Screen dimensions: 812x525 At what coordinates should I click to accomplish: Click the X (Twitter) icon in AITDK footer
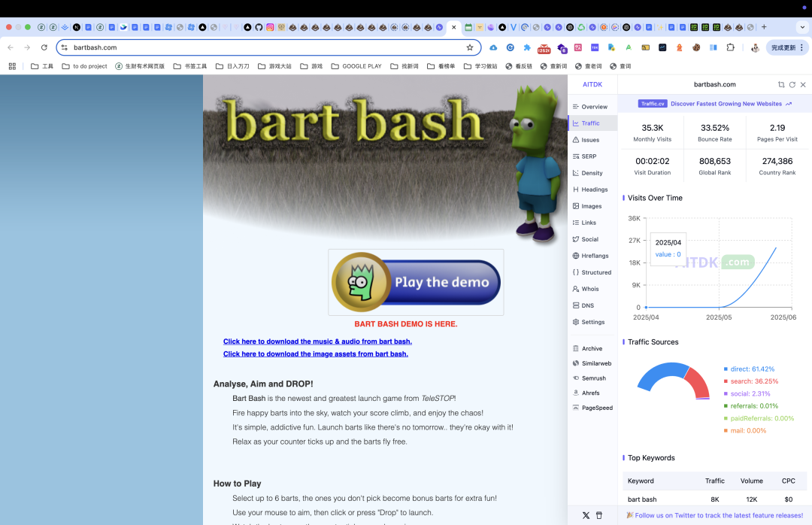(x=586, y=516)
